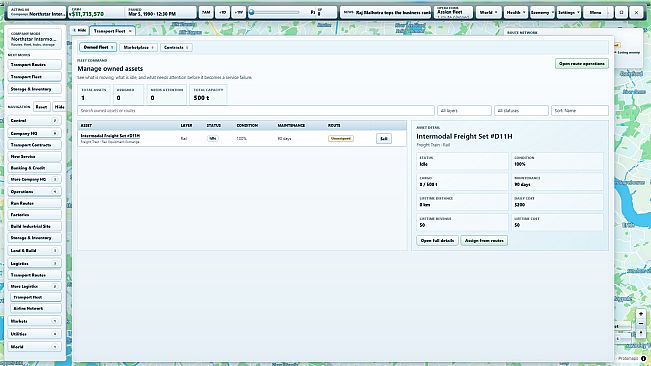Expand the Land & Build section
651x366 pixels.
tap(34, 251)
